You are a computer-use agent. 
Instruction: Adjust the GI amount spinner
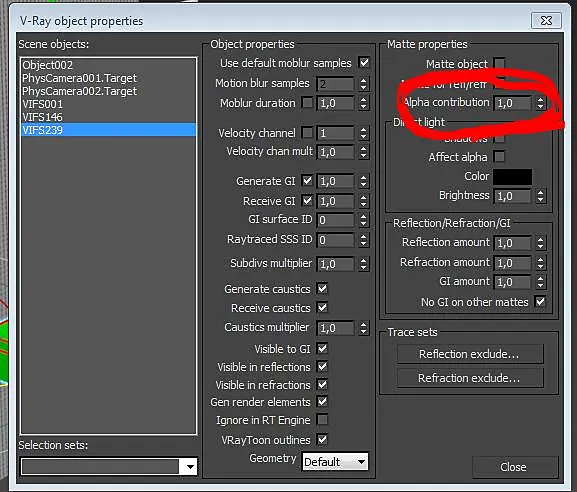tap(540, 282)
